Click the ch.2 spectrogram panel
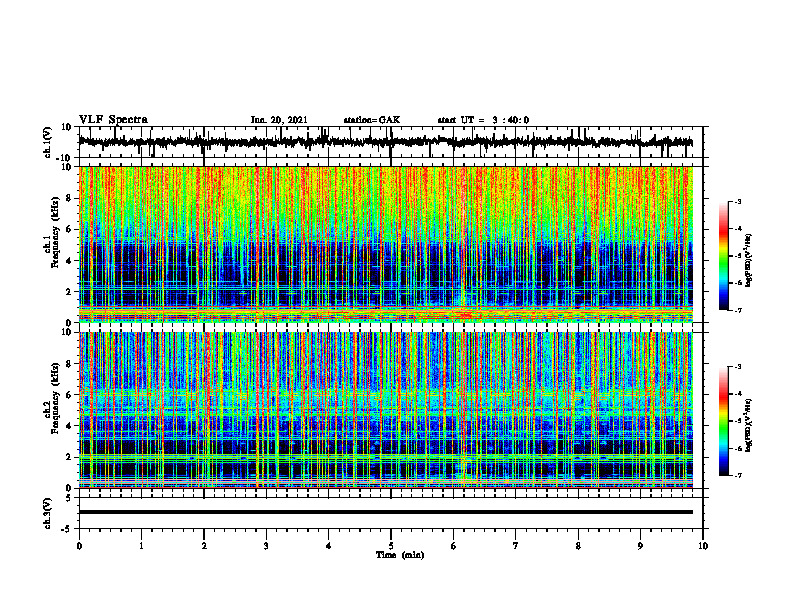The image size is (792, 612). 385,410
